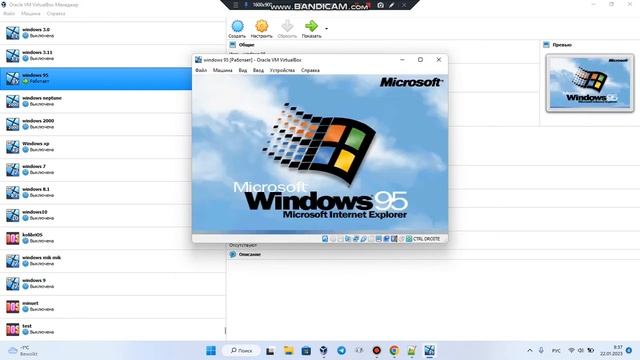Viewport: 640px width, 360px height.
Task: Select the test machine icon
Action: (13, 329)
